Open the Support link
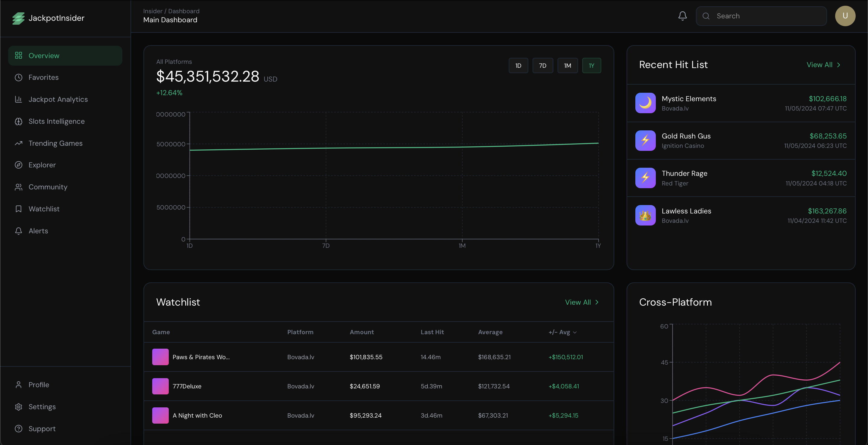 (42, 428)
